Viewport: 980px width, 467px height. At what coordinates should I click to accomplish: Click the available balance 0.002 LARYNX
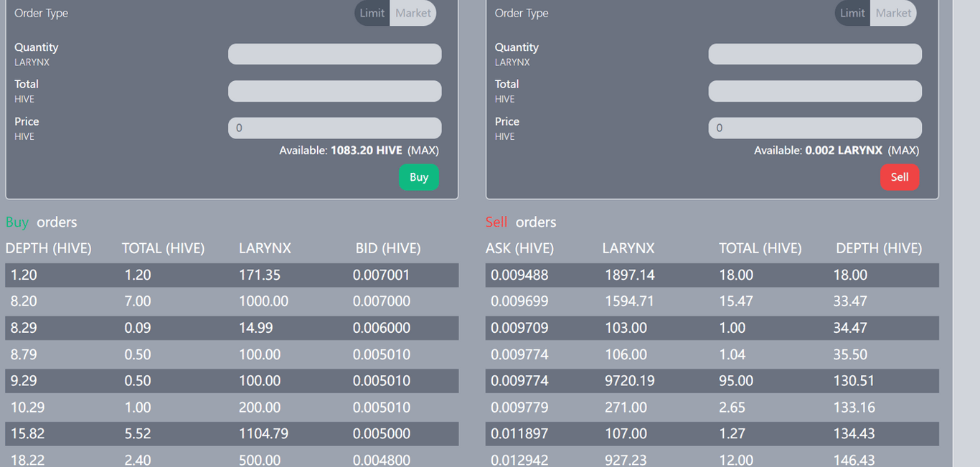844,151
